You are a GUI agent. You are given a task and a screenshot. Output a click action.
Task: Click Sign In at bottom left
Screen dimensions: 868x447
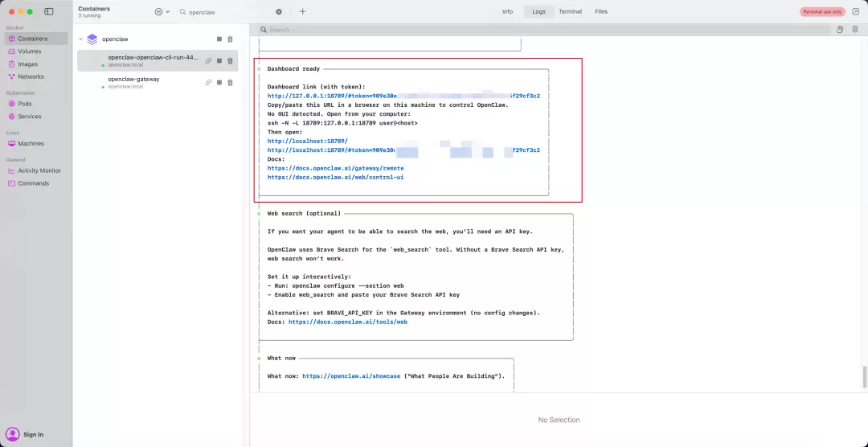(33, 434)
